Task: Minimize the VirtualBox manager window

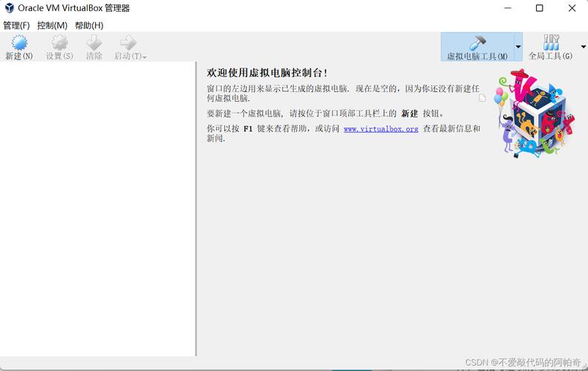Action: [508, 8]
